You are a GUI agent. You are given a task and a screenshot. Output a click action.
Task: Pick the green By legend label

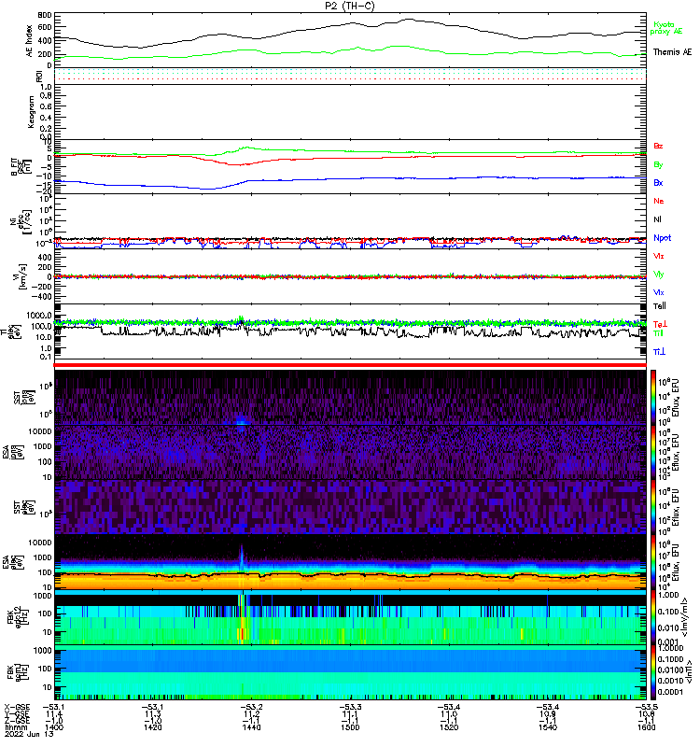click(x=659, y=164)
